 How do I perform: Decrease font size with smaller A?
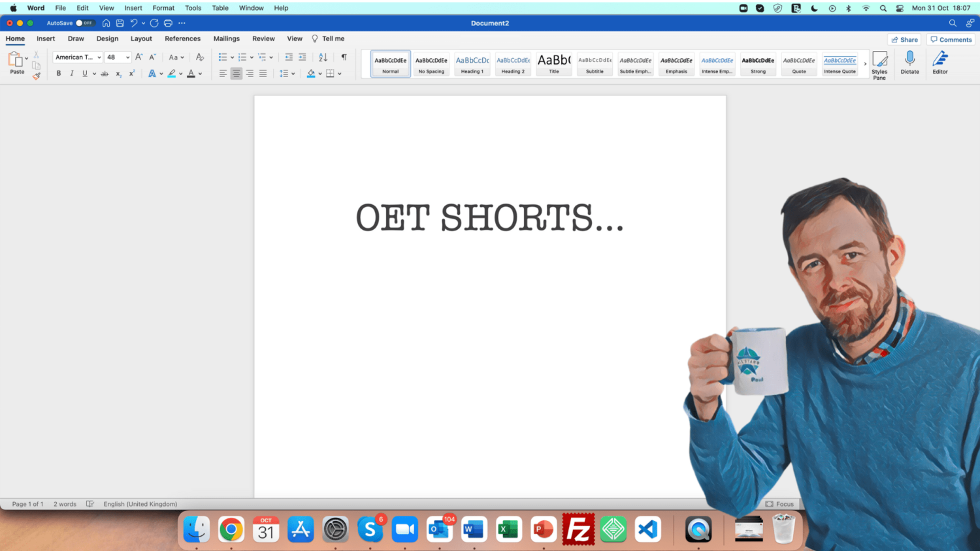[x=152, y=57]
